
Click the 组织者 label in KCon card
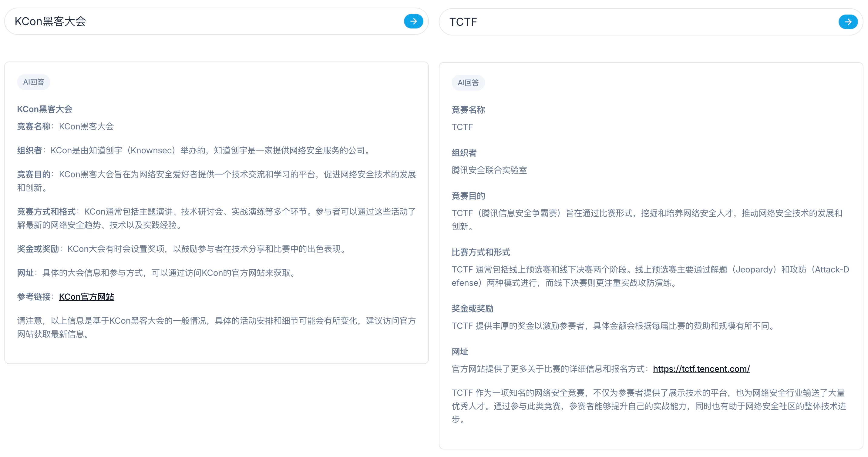point(29,150)
